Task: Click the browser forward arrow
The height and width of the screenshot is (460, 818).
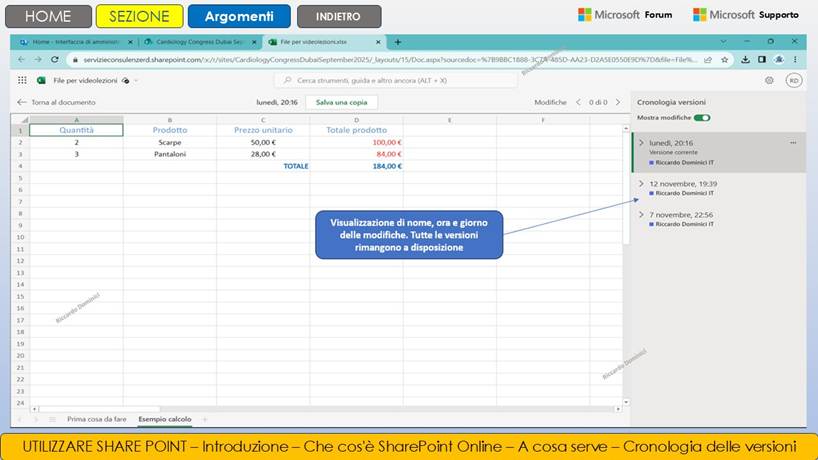Action: click(x=38, y=60)
